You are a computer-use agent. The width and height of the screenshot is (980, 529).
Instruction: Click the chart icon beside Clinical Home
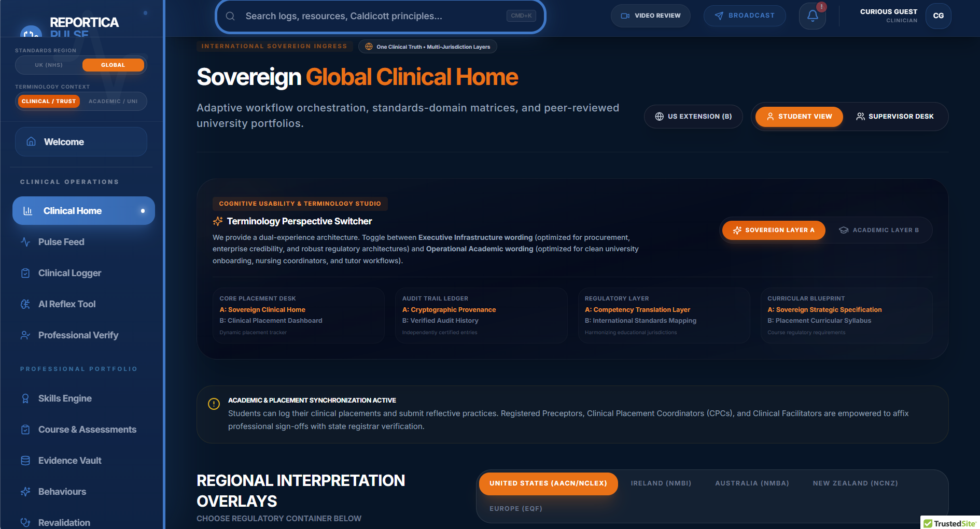click(28, 211)
